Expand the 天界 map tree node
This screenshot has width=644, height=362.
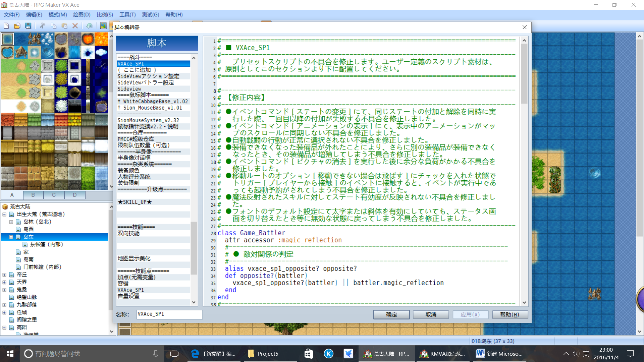[x=4, y=282]
